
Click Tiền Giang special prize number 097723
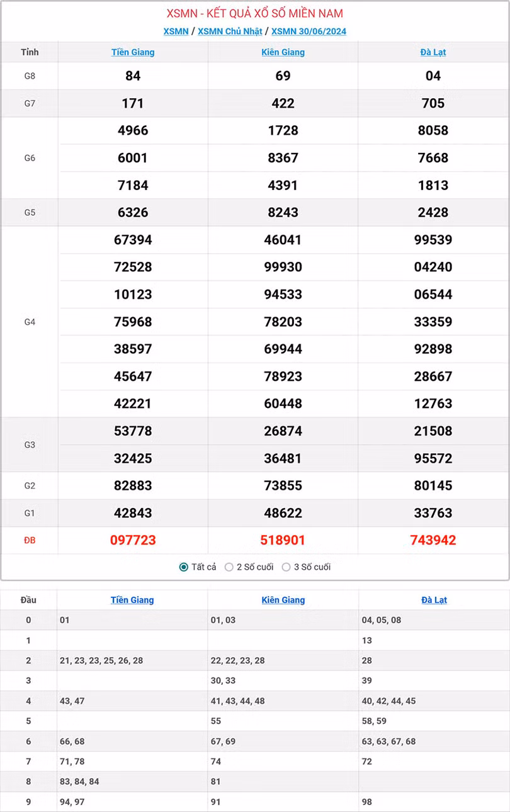(133, 540)
